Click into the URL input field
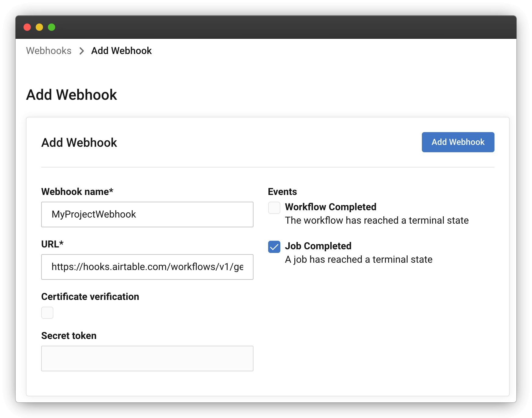The image size is (532, 418). [x=147, y=267]
